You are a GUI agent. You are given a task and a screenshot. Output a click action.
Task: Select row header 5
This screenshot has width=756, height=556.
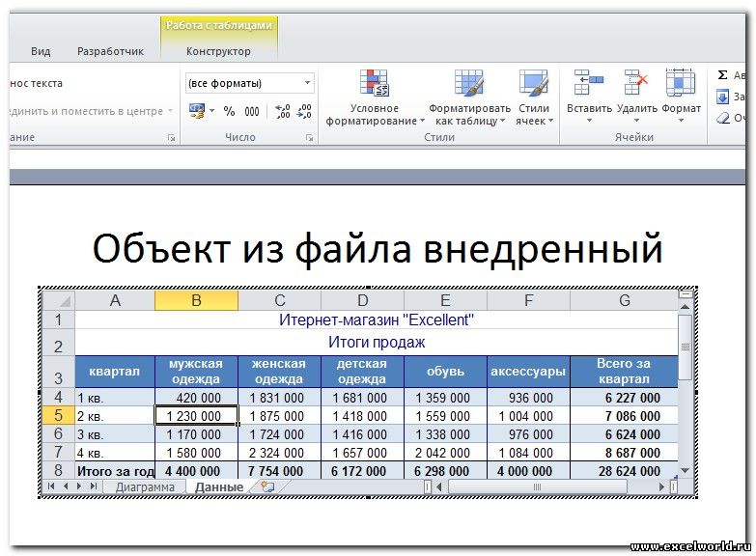point(58,416)
